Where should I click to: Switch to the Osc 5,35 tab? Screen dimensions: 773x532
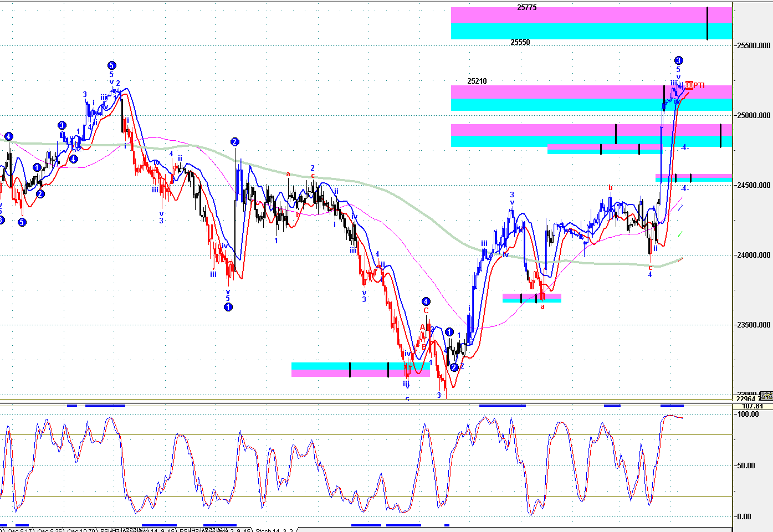(49, 530)
